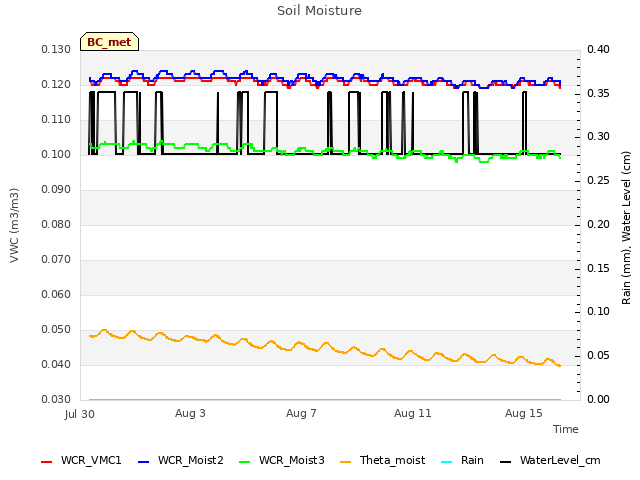Toggle the Theta_moist legend entry
Screen dimensions: 640x480
coord(382,461)
